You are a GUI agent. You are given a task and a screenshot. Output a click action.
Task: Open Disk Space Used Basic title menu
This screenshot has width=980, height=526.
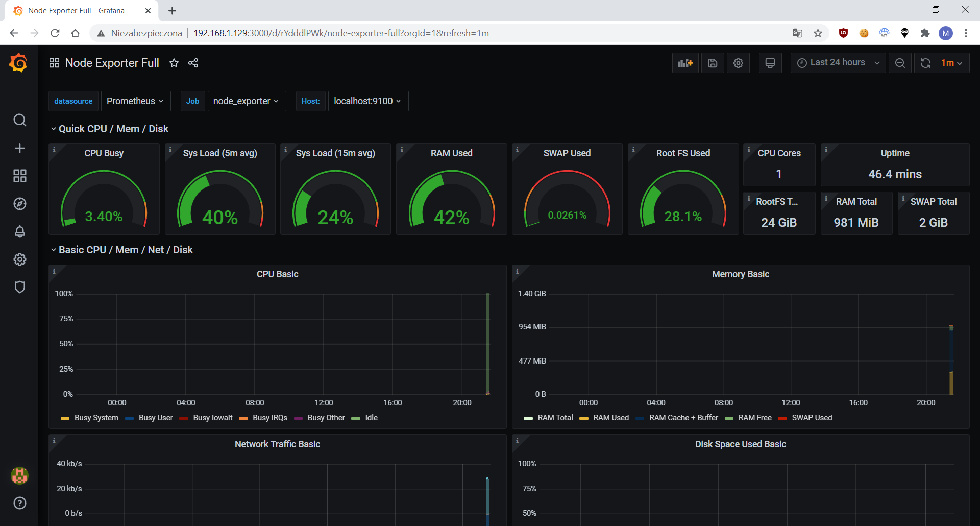coord(740,444)
